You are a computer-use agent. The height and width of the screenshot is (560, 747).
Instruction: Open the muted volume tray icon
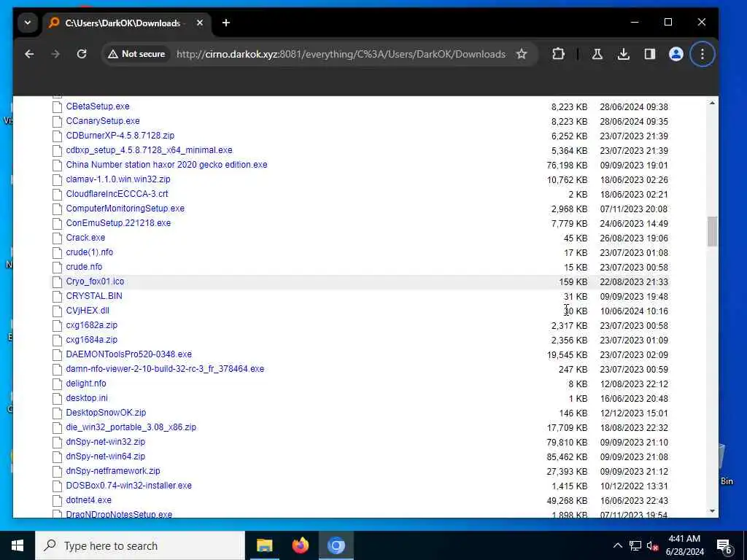pyautogui.click(x=653, y=545)
